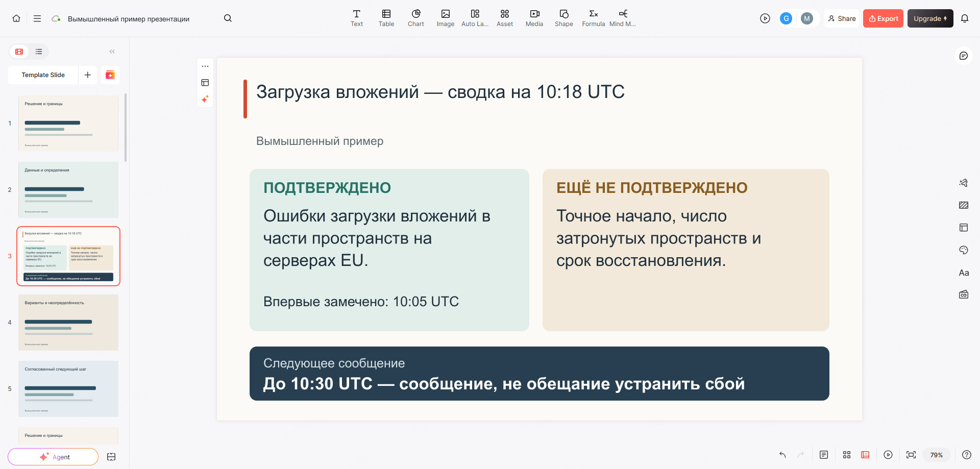
Task: Switch to outline list view
Action: (39, 52)
